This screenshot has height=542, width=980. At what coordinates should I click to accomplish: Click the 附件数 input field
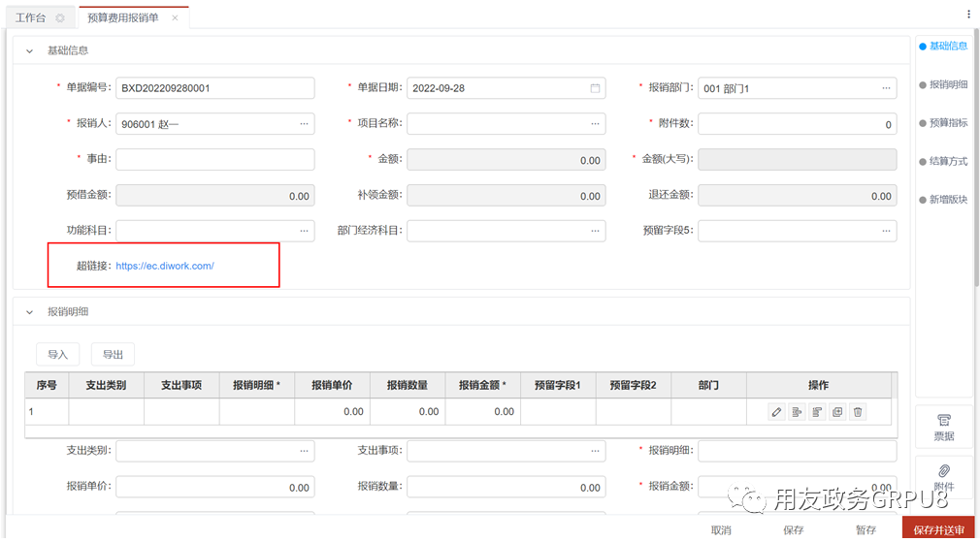[x=798, y=124]
